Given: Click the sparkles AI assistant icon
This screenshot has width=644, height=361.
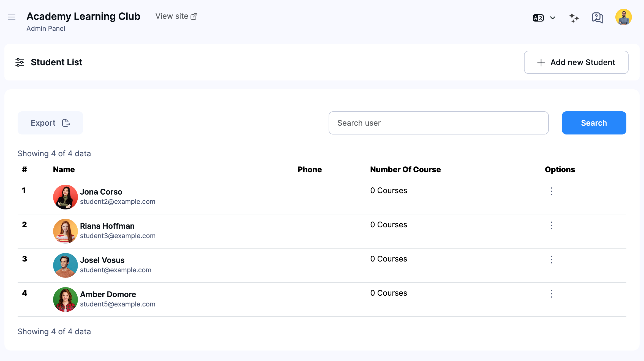Looking at the screenshot, I should tap(574, 17).
